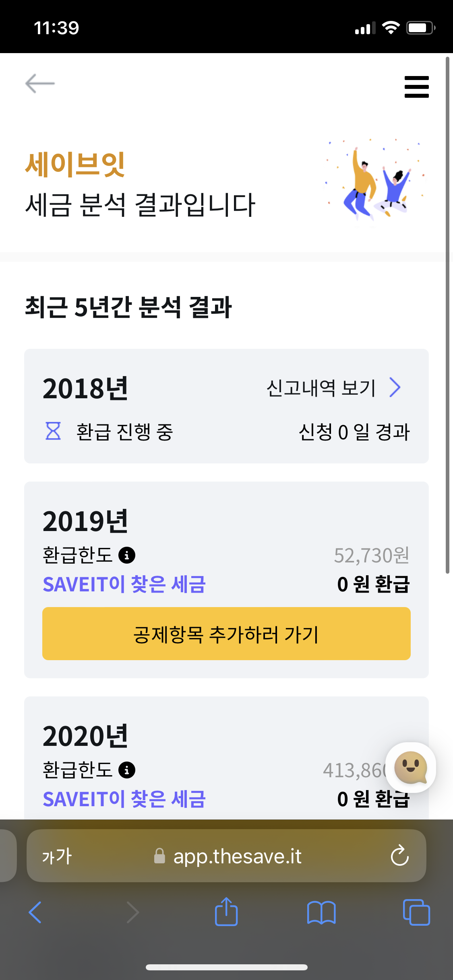453x980 pixels.
Task: Open the chat assistant bubble
Action: coord(410,767)
